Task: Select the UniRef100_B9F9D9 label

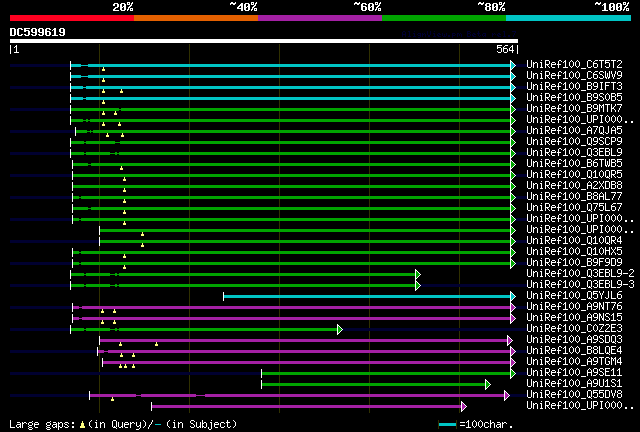Action: (x=574, y=263)
